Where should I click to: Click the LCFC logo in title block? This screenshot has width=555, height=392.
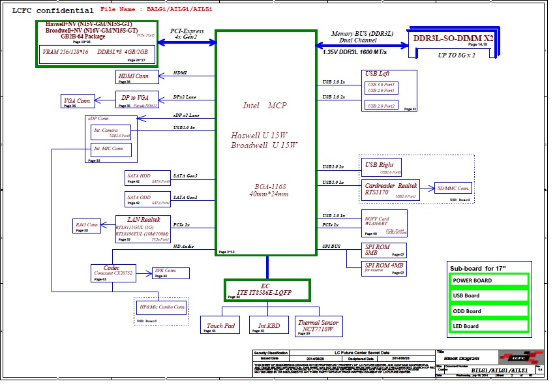521,358
